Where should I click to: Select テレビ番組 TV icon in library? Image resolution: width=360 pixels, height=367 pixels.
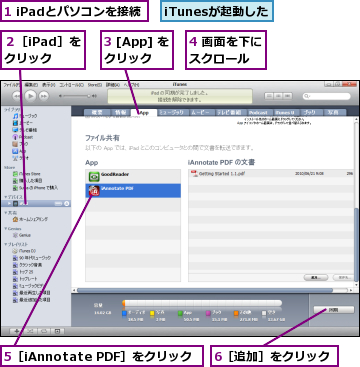pos(15,130)
